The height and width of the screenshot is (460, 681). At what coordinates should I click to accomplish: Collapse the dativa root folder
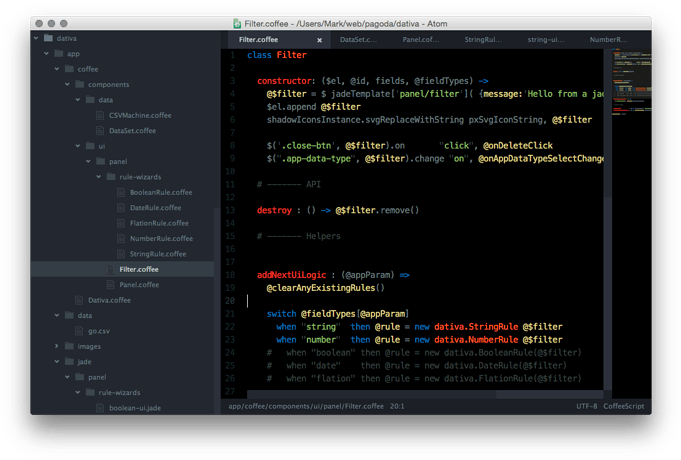(x=36, y=38)
